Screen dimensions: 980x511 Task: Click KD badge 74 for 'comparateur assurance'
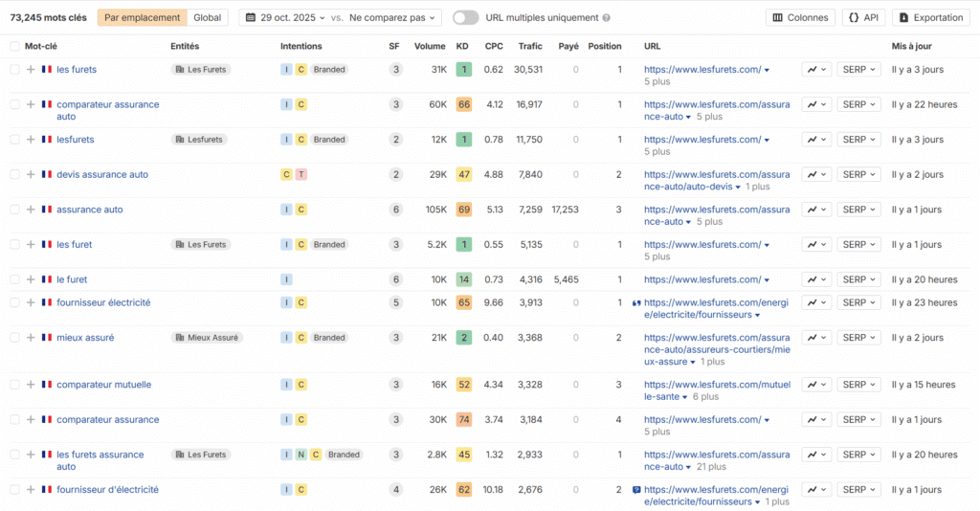(464, 419)
